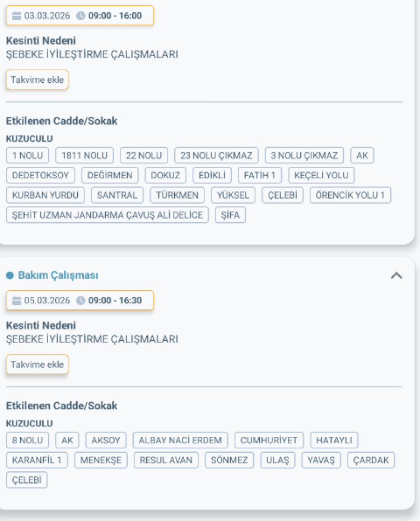Viewport: 420px width, 521px height.
Task: Select the 23 NOLU ÇIKMAZ street tag
Action: tap(216, 156)
